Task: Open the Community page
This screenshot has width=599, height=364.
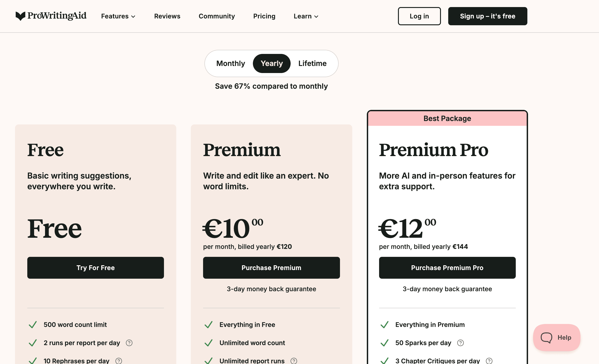Action: [216, 16]
